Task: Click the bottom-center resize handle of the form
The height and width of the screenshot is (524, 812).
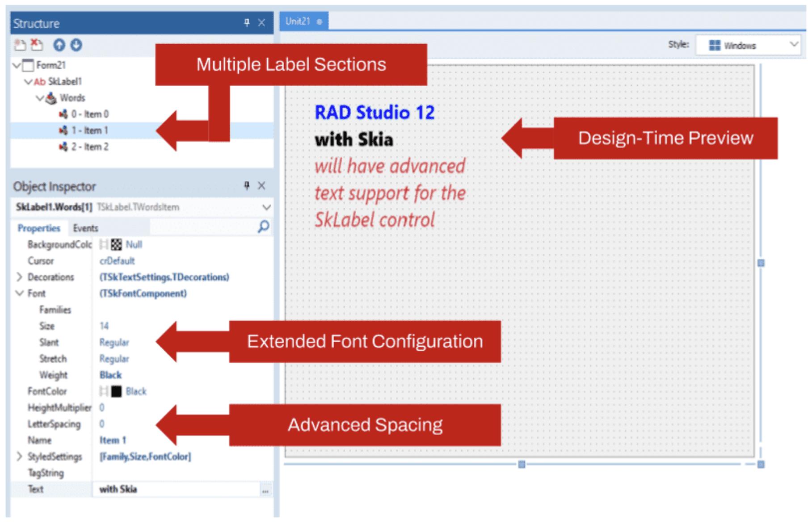Action: pos(522,465)
